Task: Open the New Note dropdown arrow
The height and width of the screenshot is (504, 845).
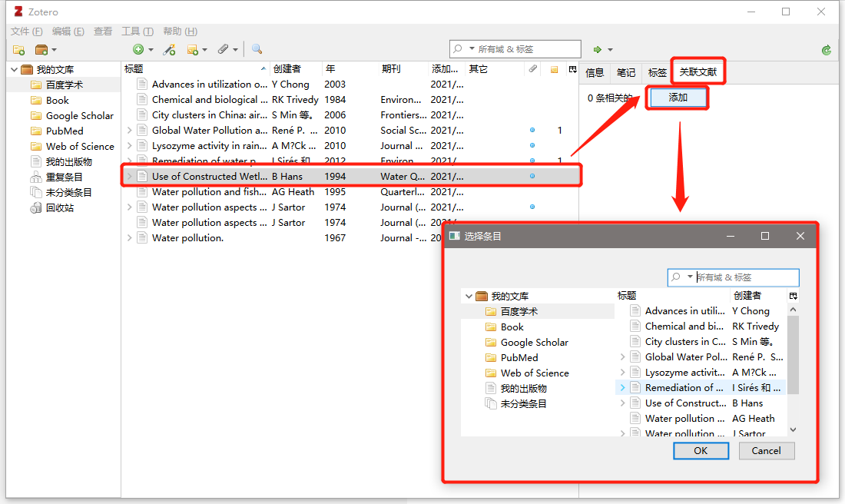Action: point(205,50)
